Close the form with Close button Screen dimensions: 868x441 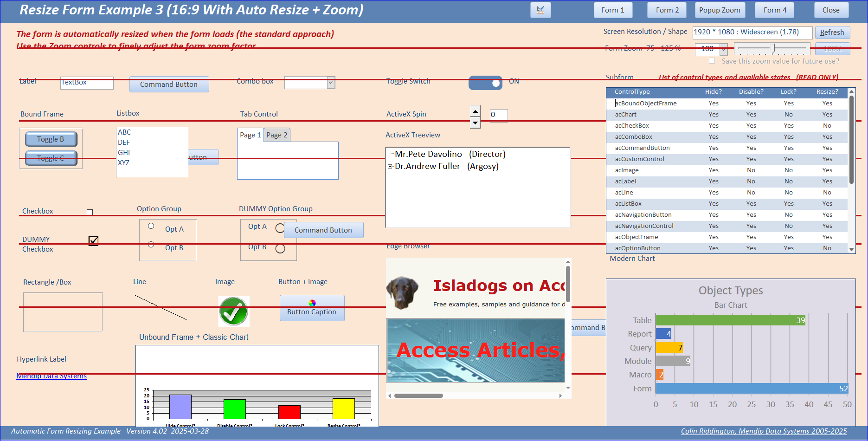[x=831, y=10]
